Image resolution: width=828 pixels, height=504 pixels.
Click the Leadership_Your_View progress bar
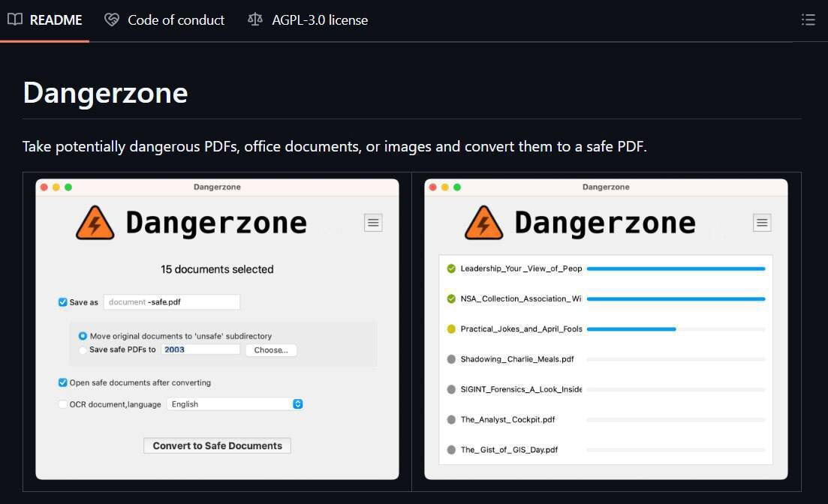tap(676, 268)
